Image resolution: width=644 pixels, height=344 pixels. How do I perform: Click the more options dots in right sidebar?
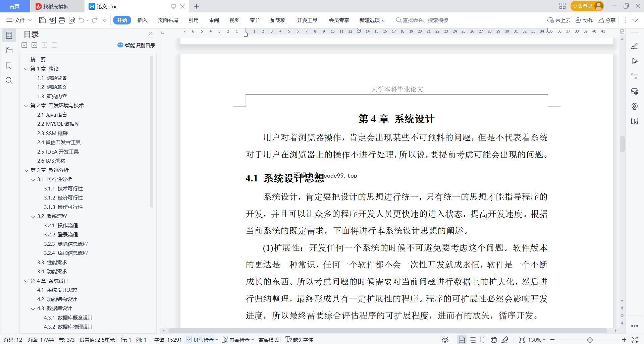click(634, 326)
